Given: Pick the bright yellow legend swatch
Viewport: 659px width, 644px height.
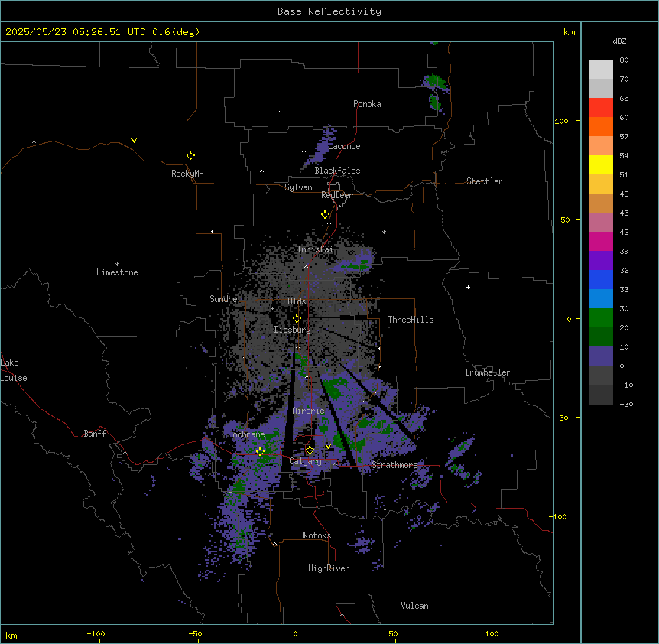Looking at the screenshot, I should pos(601,164).
